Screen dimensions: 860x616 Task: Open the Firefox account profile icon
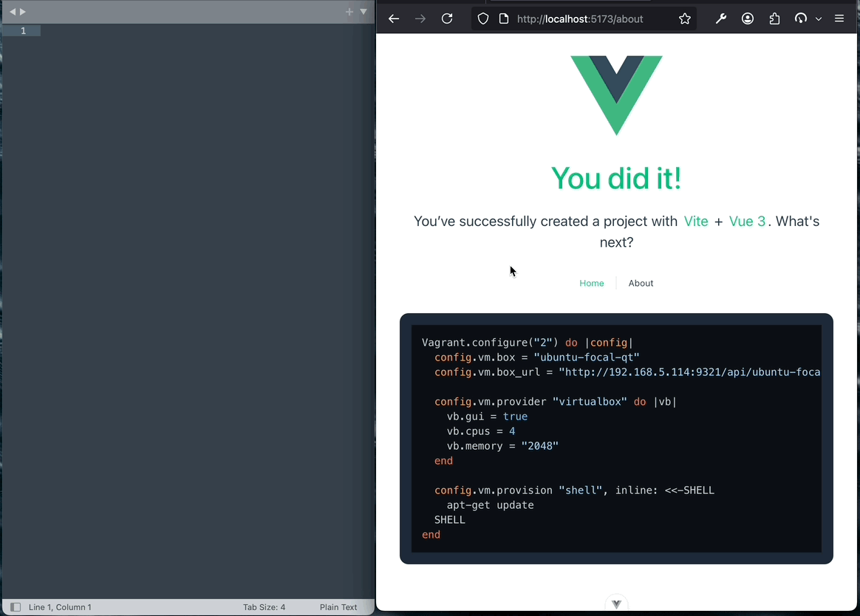(748, 18)
